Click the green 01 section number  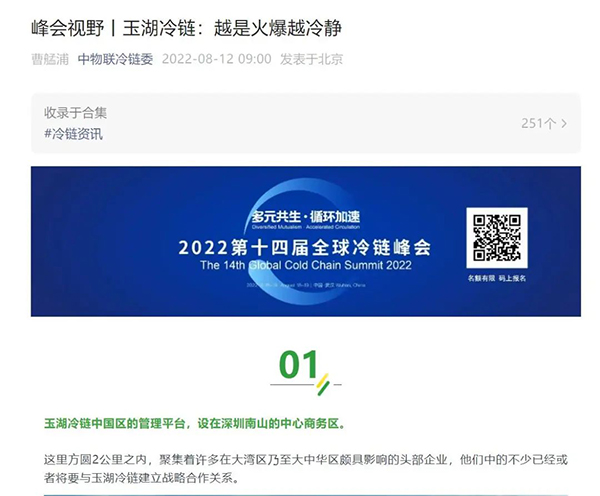tap(298, 364)
